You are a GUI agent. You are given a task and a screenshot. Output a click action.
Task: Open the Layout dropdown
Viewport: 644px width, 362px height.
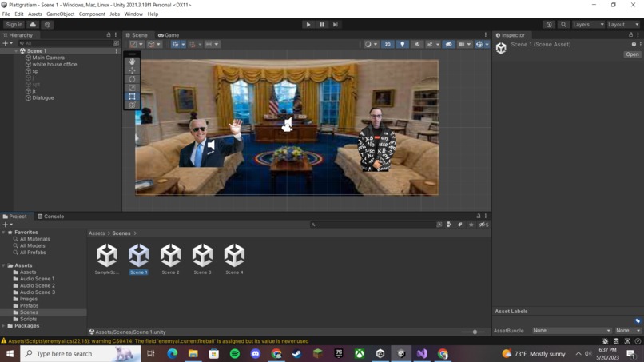pyautogui.click(x=623, y=25)
